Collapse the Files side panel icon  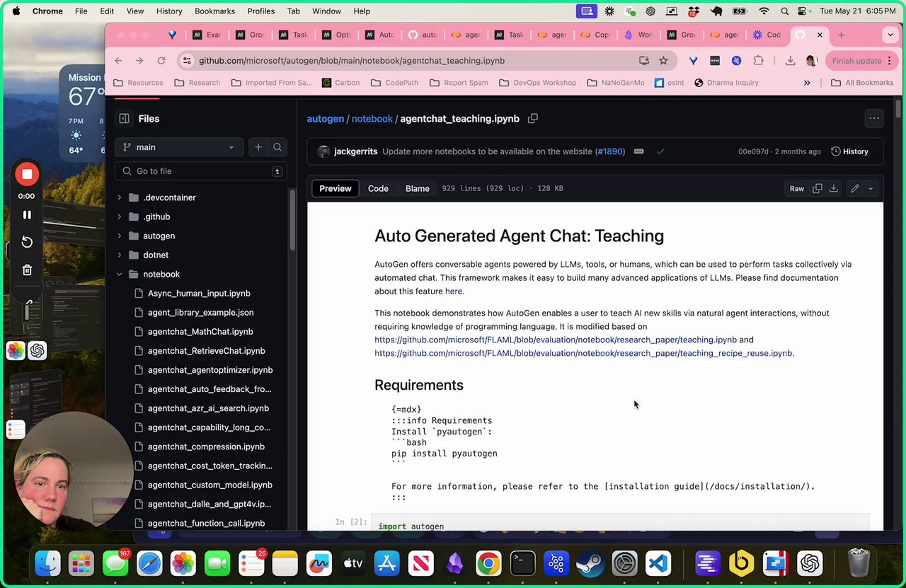coord(124,119)
